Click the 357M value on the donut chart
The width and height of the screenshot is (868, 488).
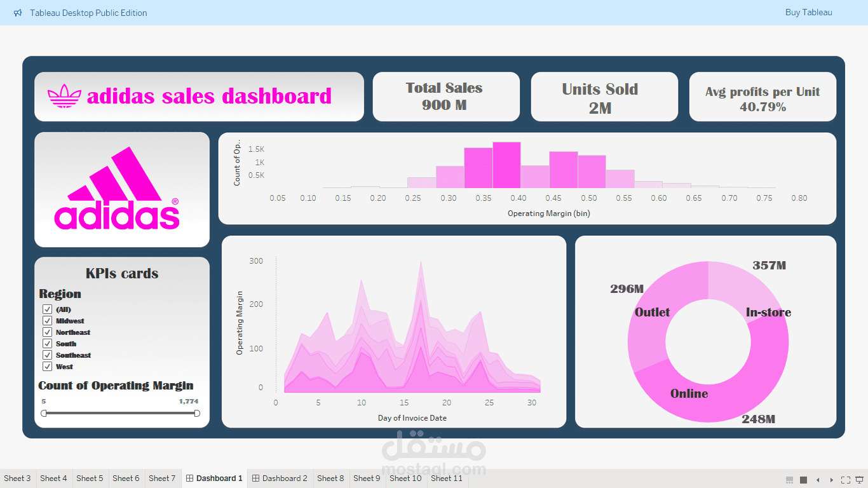(769, 266)
